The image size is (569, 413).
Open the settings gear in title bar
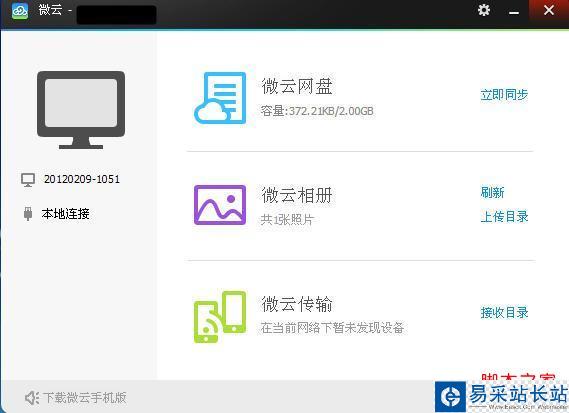(484, 10)
